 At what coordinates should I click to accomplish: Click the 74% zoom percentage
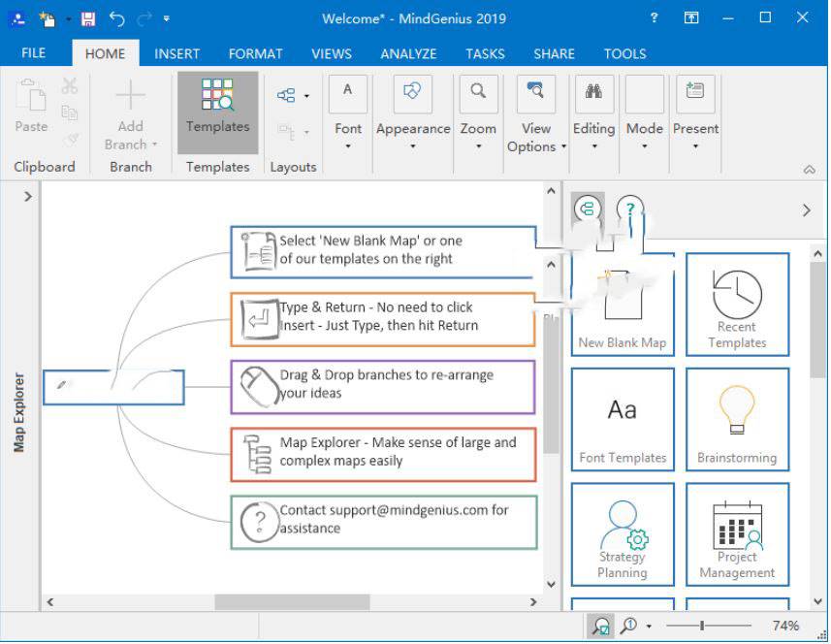(x=784, y=626)
